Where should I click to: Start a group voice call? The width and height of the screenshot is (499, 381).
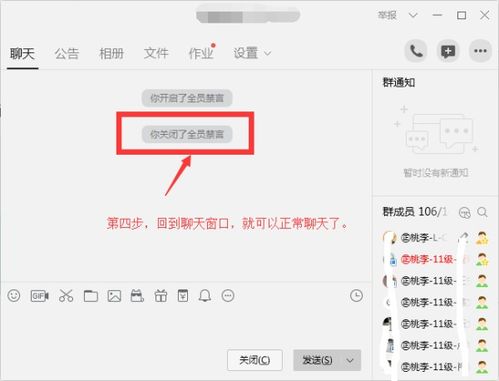pyautogui.click(x=416, y=51)
